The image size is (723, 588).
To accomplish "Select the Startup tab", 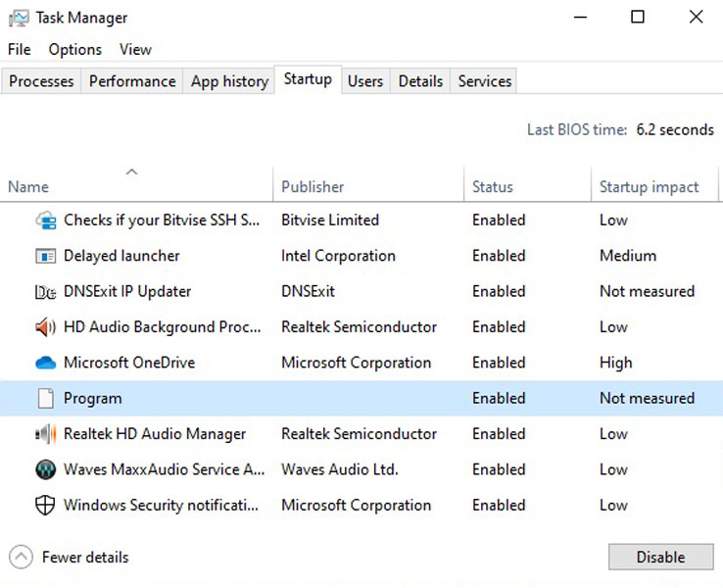I will pos(308,79).
